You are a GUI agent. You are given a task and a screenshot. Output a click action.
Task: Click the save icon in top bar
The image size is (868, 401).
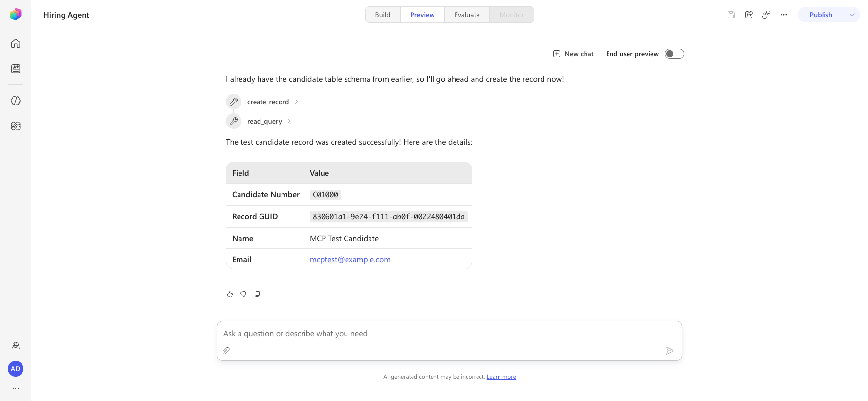pos(731,15)
